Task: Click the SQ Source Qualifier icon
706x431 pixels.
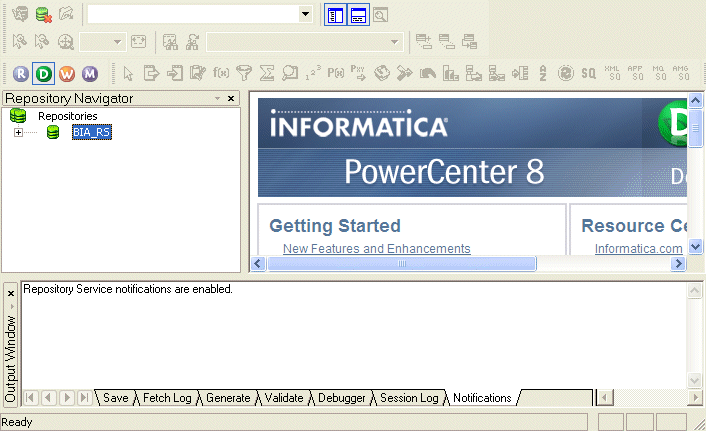Action: coord(588,73)
